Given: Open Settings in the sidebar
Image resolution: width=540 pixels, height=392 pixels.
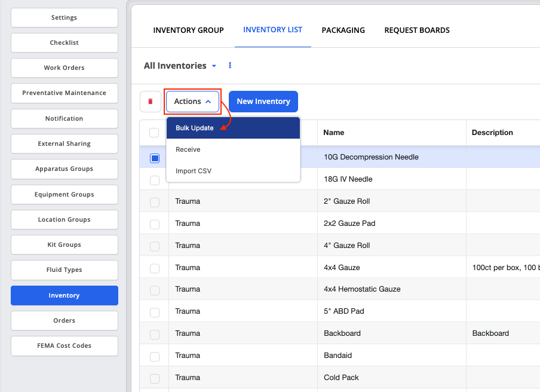Looking at the screenshot, I should pyautogui.click(x=65, y=17).
